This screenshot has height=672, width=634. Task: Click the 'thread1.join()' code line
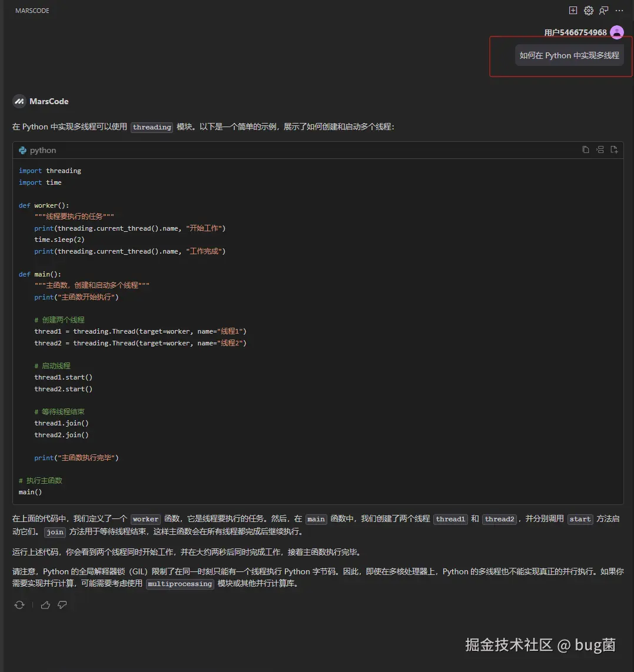61,423
